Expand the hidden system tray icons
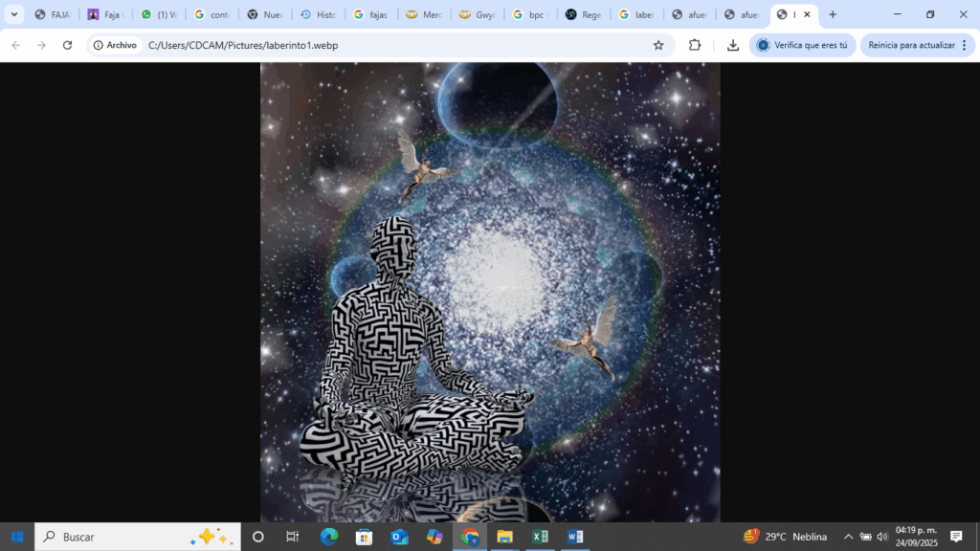Image resolution: width=980 pixels, height=551 pixels. point(848,537)
